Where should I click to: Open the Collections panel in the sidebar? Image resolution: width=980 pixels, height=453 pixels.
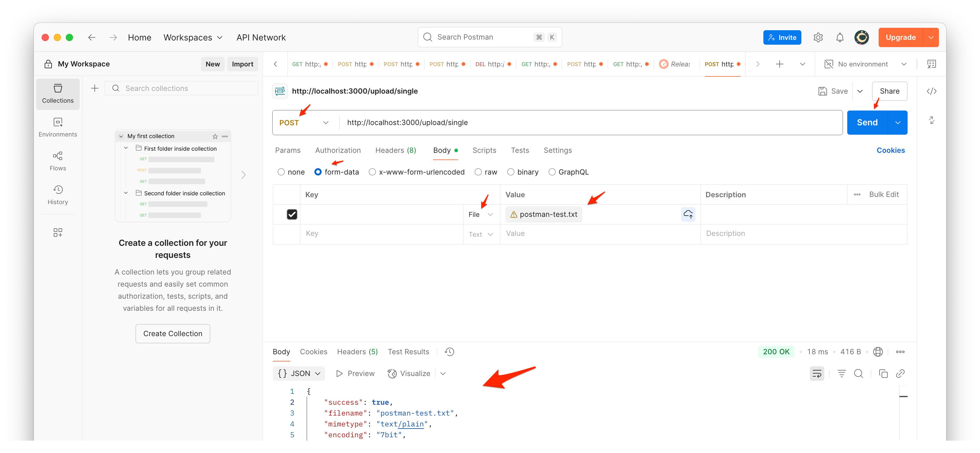click(x=57, y=94)
